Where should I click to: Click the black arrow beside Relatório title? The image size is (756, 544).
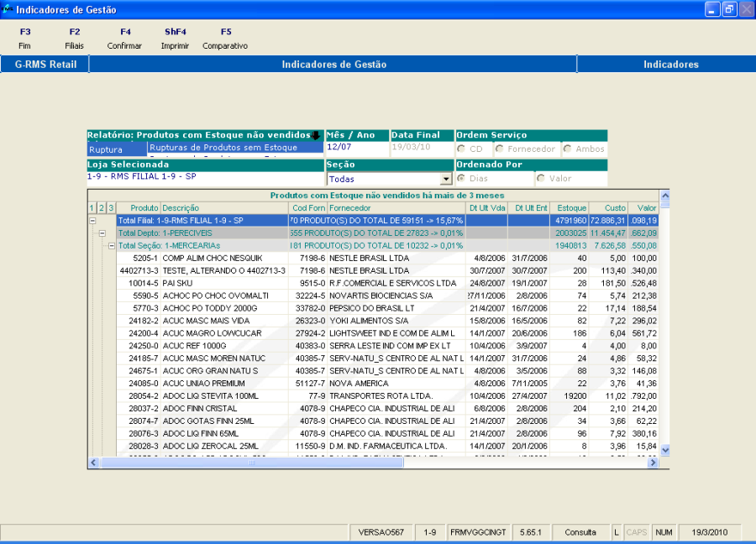316,135
